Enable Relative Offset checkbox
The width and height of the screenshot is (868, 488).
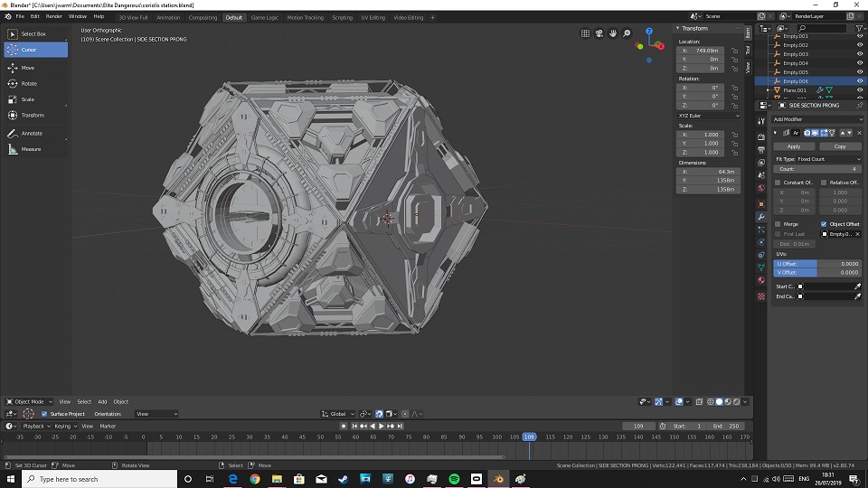[x=824, y=183]
